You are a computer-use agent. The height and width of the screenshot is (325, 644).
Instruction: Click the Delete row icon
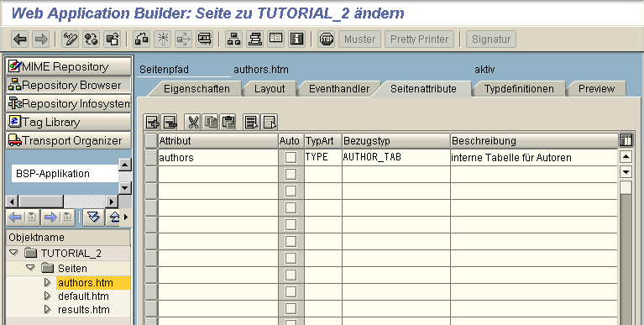coord(170,122)
